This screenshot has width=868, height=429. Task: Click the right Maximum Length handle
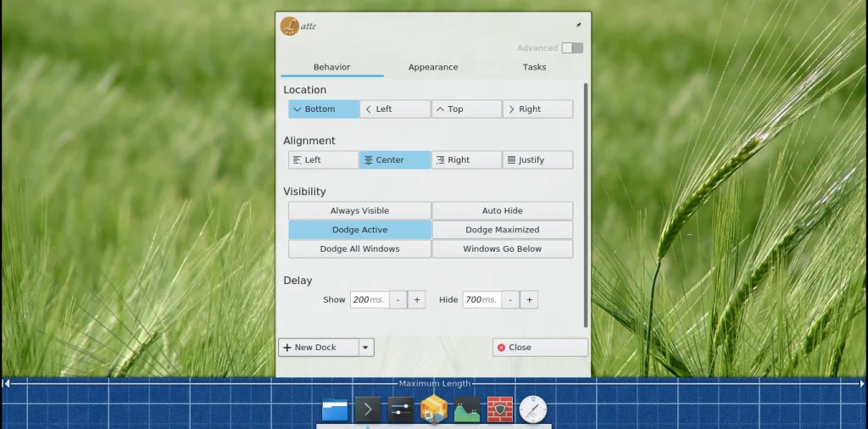[861, 383]
